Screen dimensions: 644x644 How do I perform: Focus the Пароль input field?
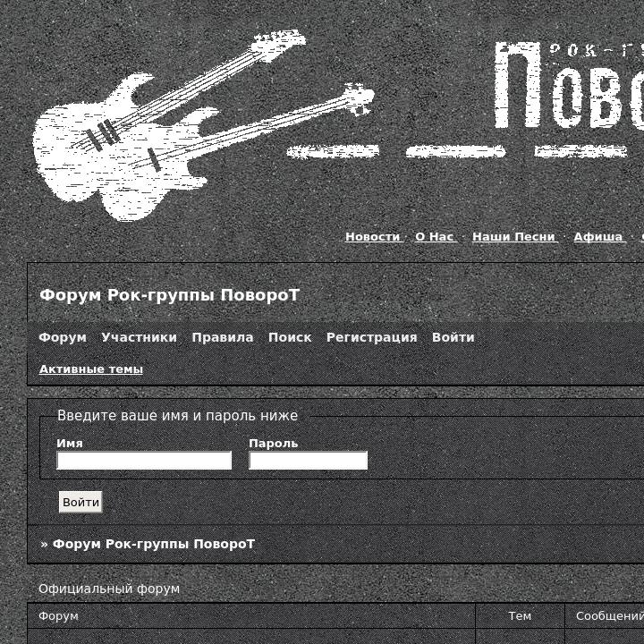[x=308, y=461]
